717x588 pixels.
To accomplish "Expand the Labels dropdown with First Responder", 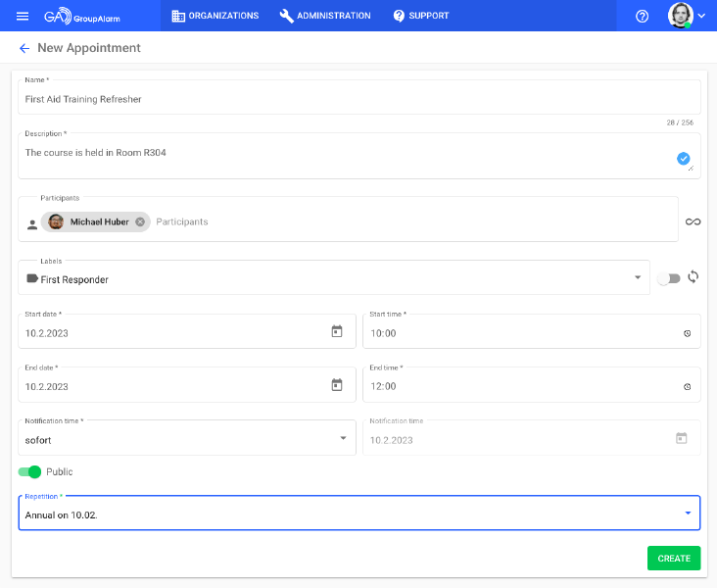I will pyautogui.click(x=638, y=278).
